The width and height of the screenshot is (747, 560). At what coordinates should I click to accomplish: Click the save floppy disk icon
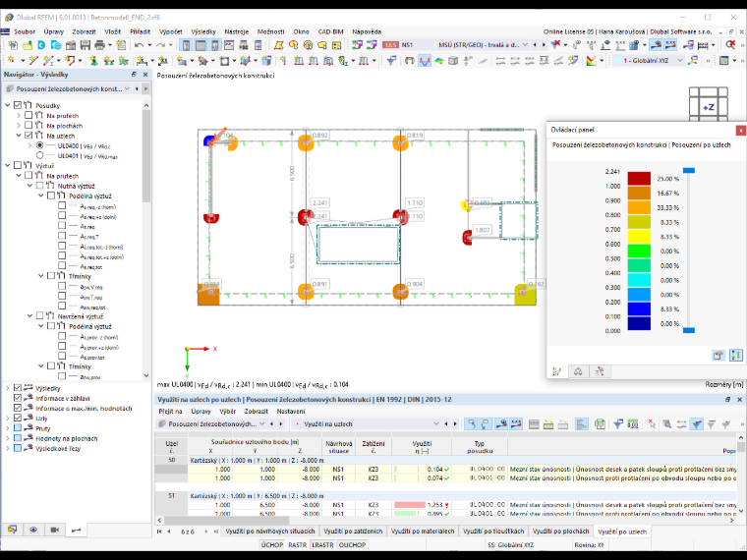pos(86,45)
